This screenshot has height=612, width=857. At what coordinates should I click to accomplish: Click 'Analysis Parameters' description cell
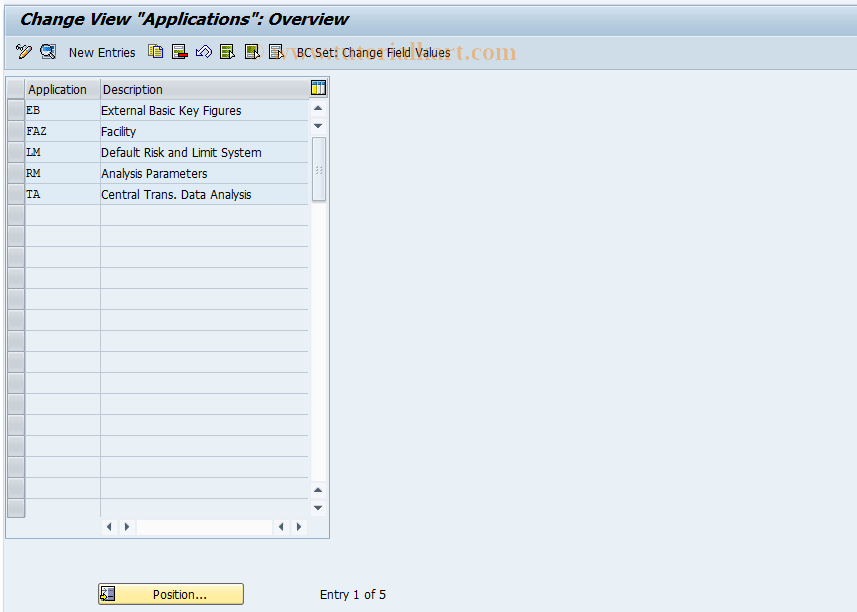204,173
